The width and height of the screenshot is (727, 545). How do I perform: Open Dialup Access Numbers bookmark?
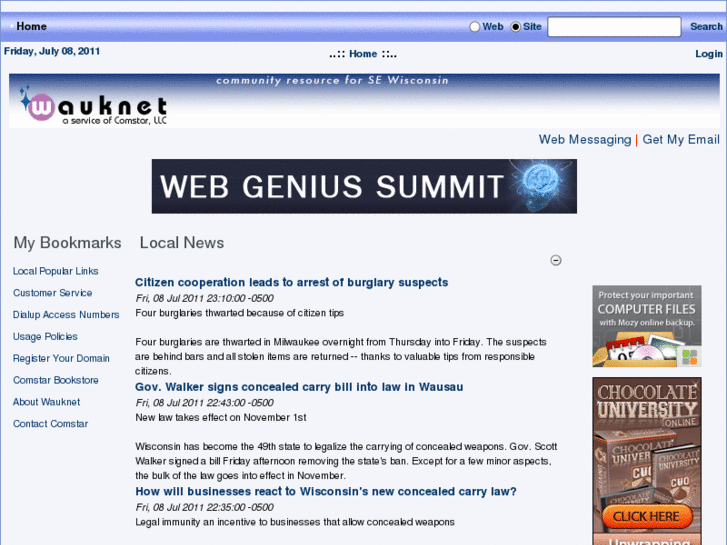[x=66, y=314]
